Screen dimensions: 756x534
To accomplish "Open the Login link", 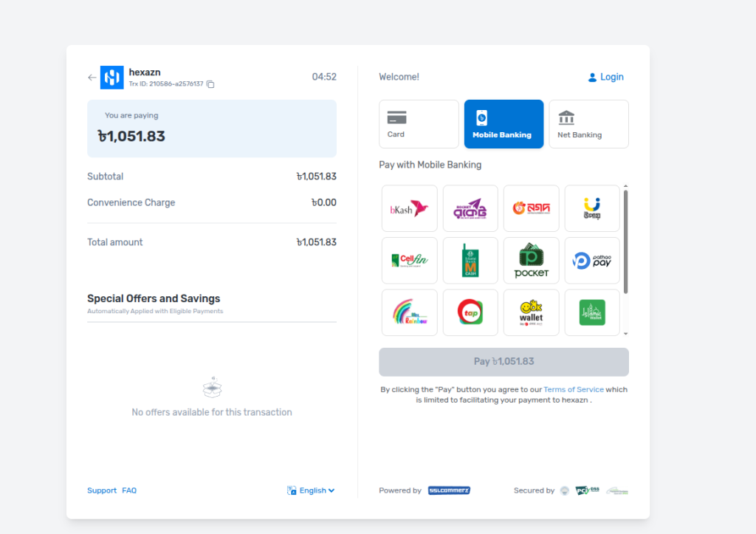I will click(606, 77).
